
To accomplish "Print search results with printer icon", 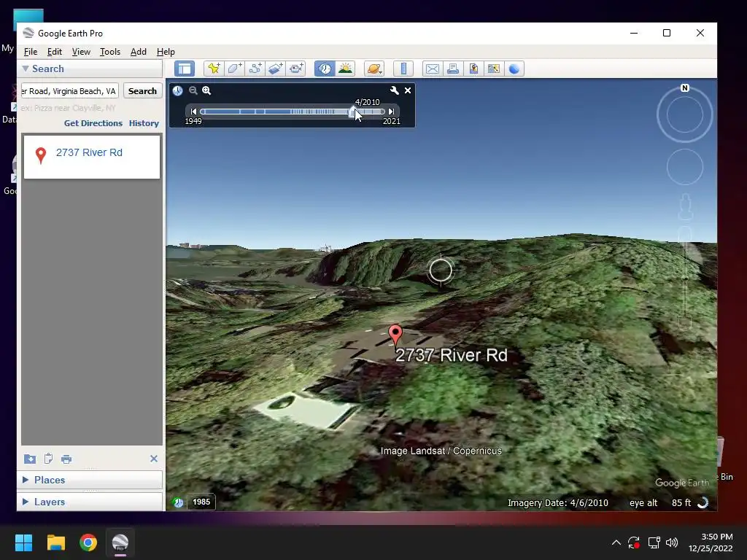I will 66,459.
